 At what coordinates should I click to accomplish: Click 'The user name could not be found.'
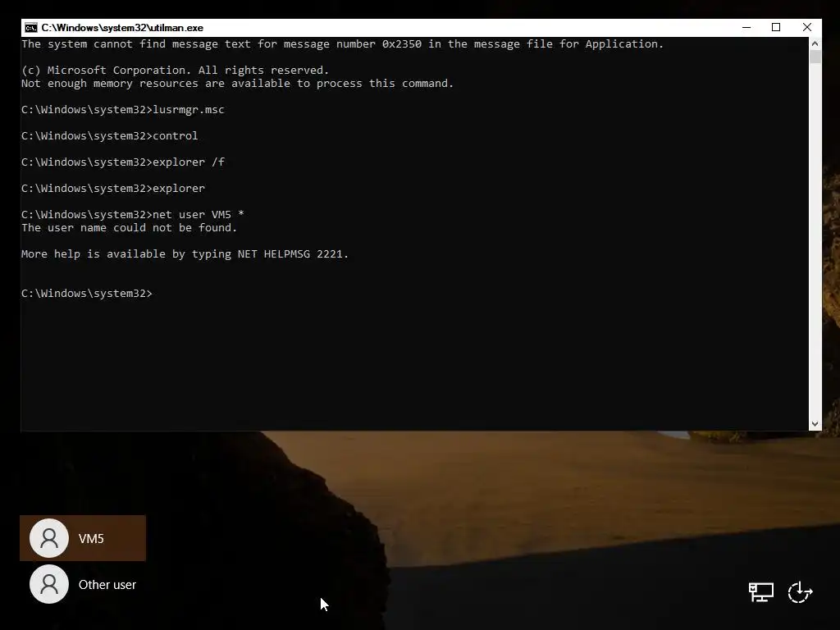coord(129,228)
